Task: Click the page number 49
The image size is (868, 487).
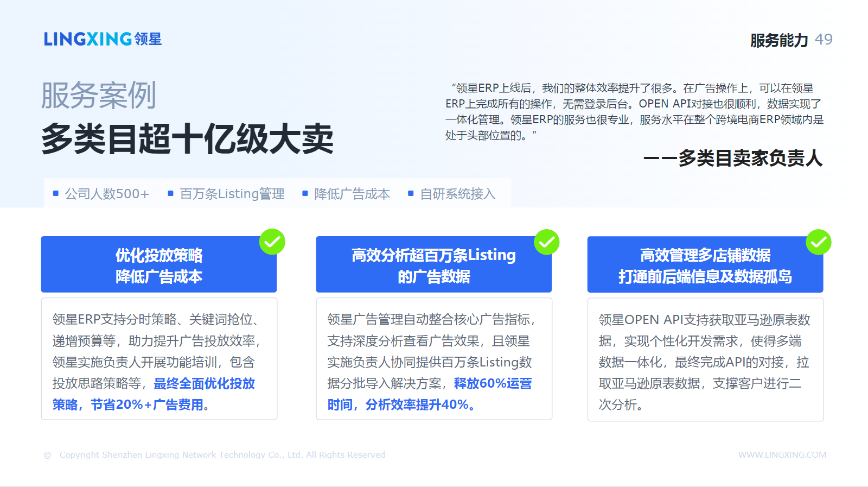Action: coord(824,40)
